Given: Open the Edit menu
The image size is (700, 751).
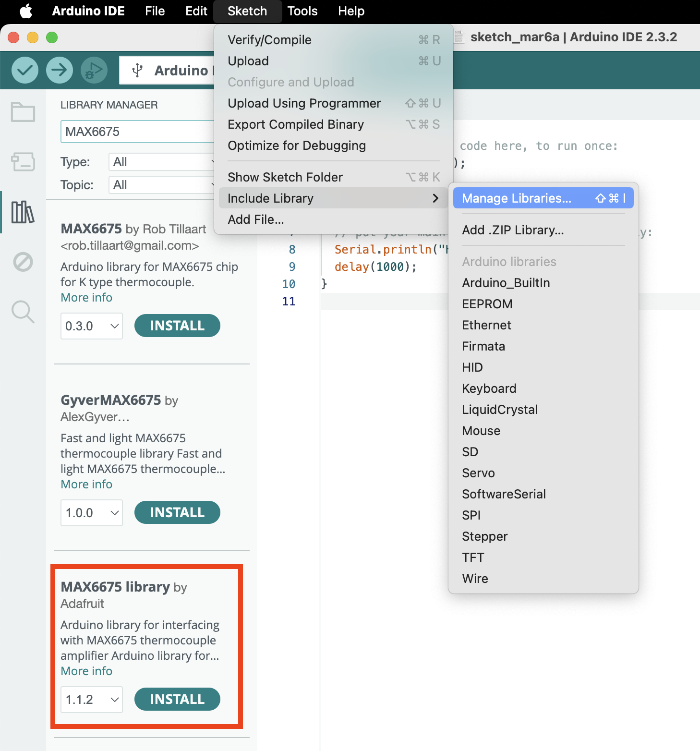Looking at the screenshot, I should click(x=196, y=11).
